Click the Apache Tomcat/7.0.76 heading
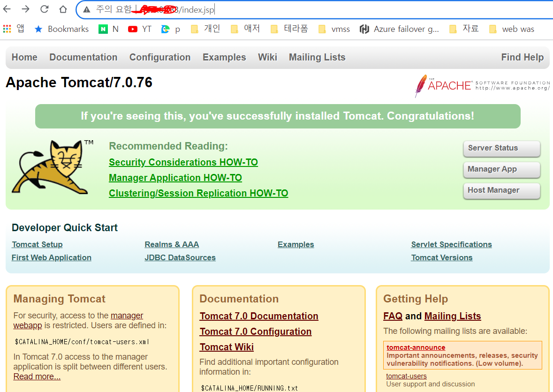The image size is (553, 392). (x=79, y=83)
